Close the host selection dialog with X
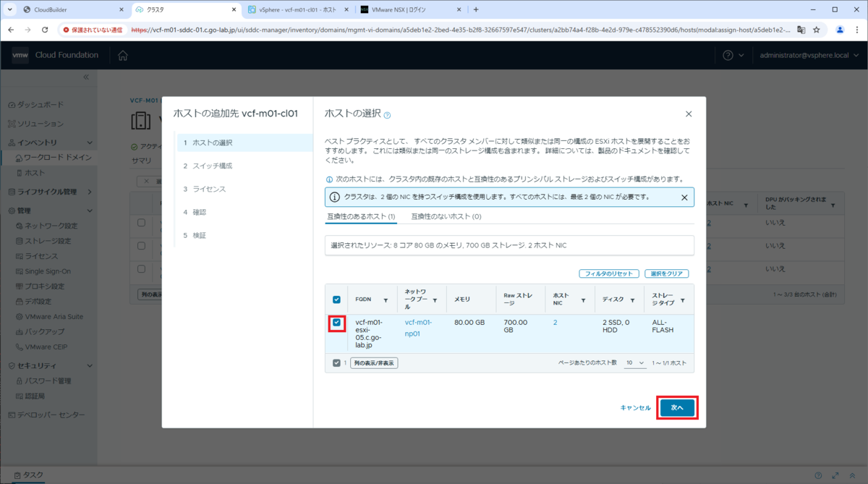Screen dimensions: 868x484 [x=689, y=114]
